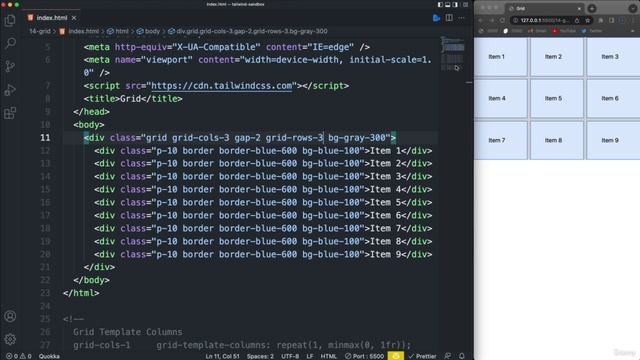Bookmark the page with the star icon

coord(588,20)
